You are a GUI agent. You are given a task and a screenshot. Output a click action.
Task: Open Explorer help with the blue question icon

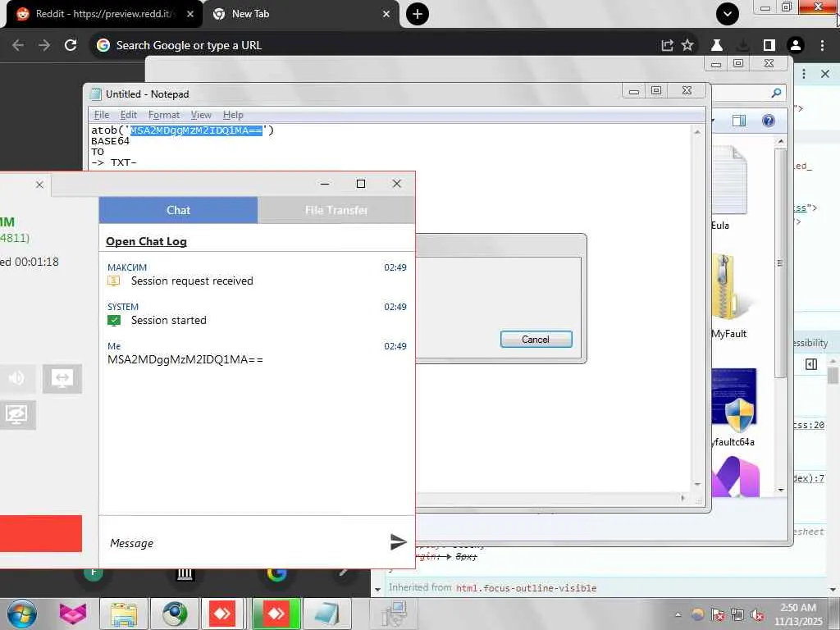coord(768,121)
